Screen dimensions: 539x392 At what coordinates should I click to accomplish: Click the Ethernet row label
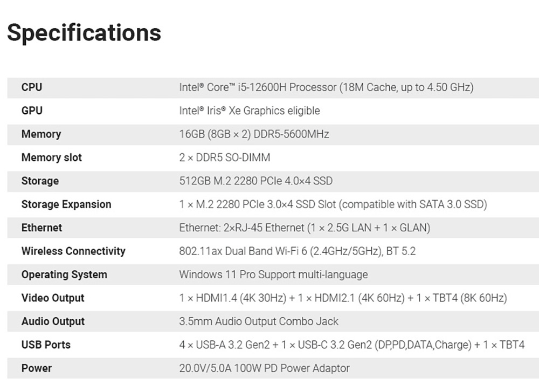pyautogui.click(x=42, y=228)
